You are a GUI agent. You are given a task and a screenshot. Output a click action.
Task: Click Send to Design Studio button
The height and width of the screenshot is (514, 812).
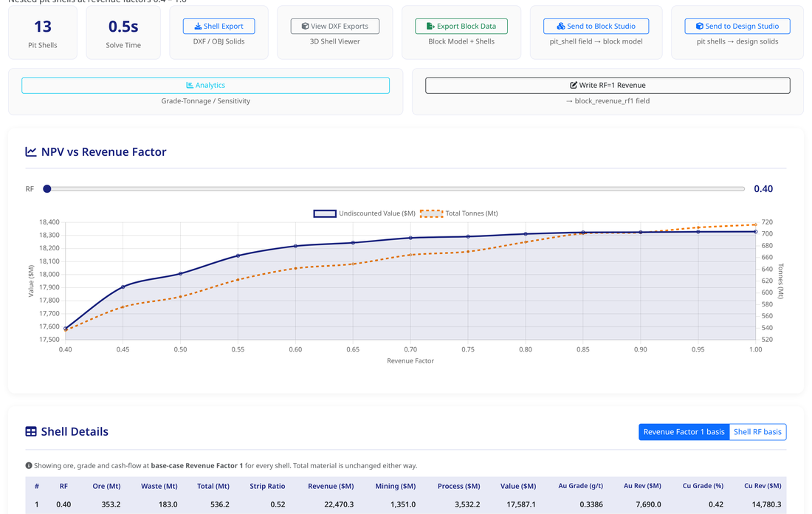click(x=737, y=26)
